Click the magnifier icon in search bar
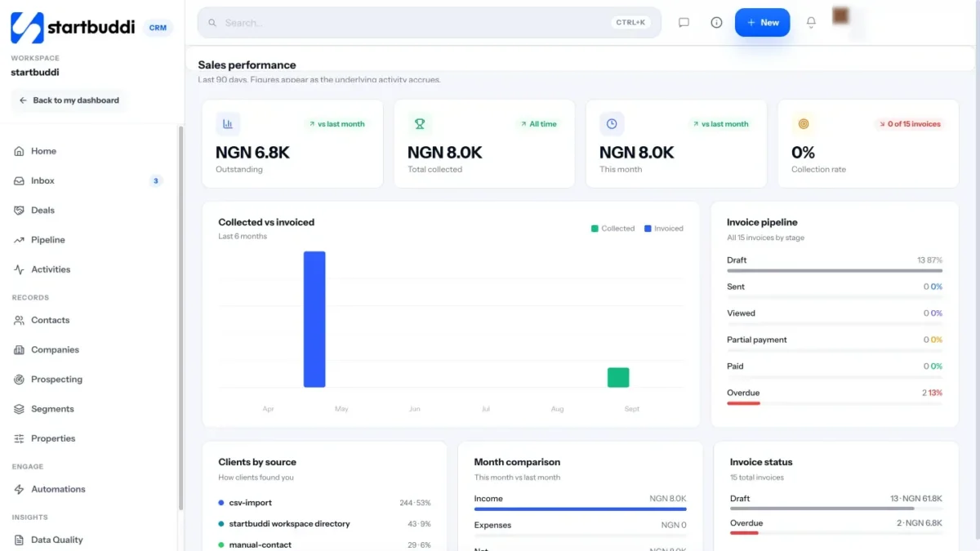 tap(212, 23)
